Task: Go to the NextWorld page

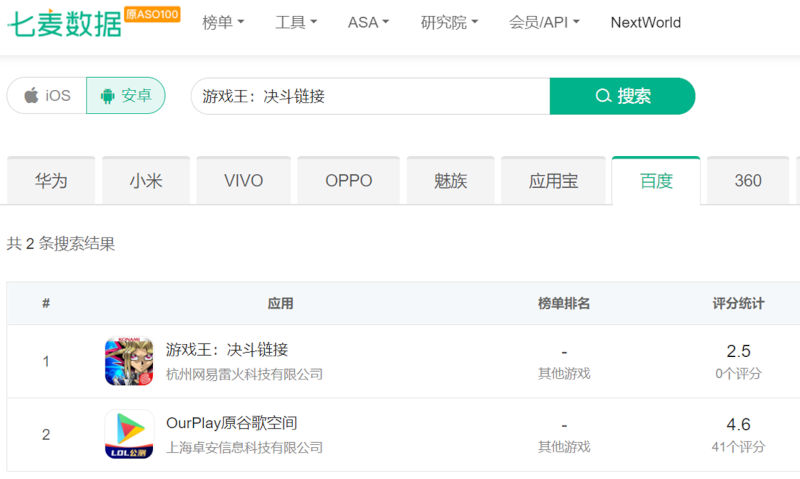Action: (x=645, y=22)
